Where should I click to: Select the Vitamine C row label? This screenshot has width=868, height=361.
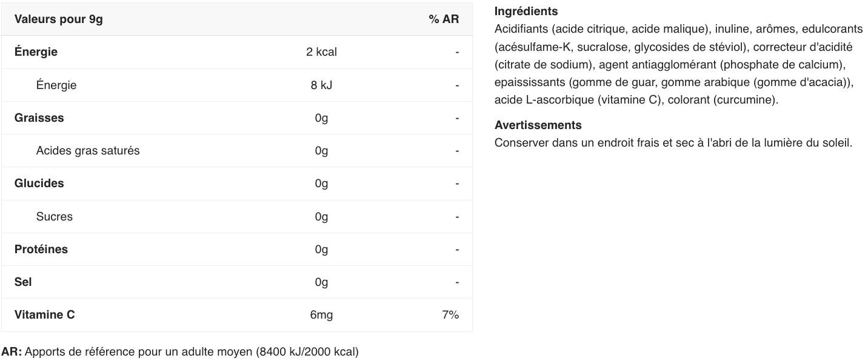click(x=45, y=315)
